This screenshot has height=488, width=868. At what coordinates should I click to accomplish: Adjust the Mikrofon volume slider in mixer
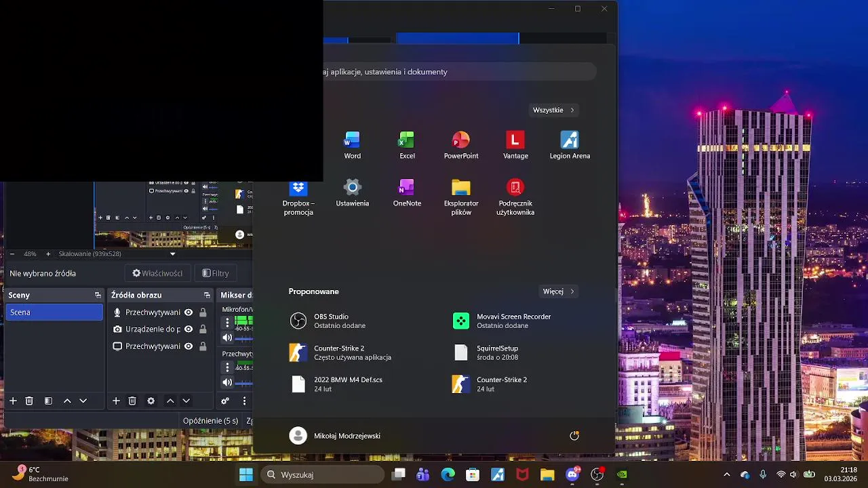244,338
